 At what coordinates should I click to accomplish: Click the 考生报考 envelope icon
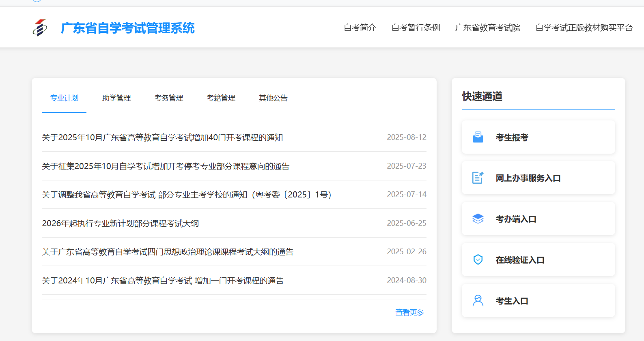478,137
